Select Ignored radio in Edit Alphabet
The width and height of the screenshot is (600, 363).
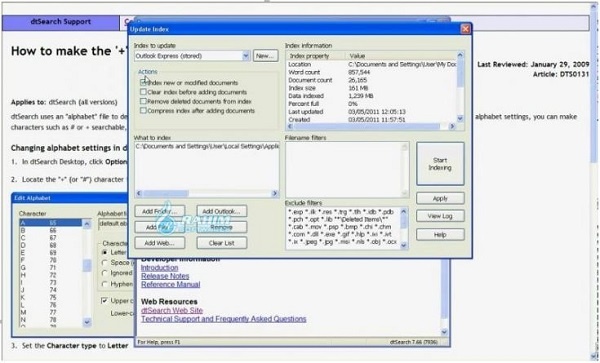point(104,273)
